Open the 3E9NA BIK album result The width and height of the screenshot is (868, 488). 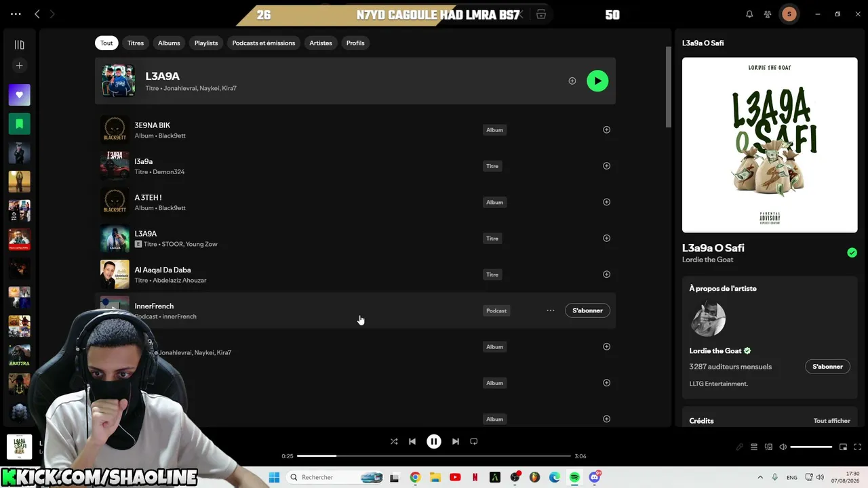click(x=355, y=129)
